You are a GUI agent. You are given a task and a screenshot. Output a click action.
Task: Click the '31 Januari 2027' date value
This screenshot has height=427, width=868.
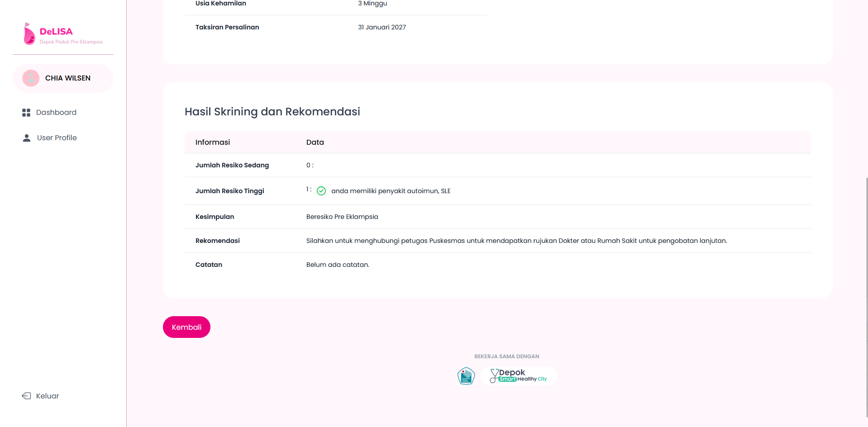pos(382,27)
